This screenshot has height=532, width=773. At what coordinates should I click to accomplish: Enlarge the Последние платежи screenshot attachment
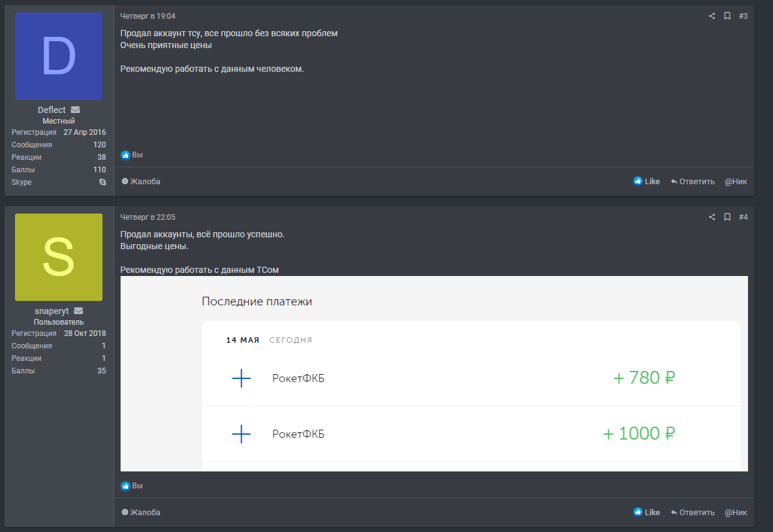(434, 373)
